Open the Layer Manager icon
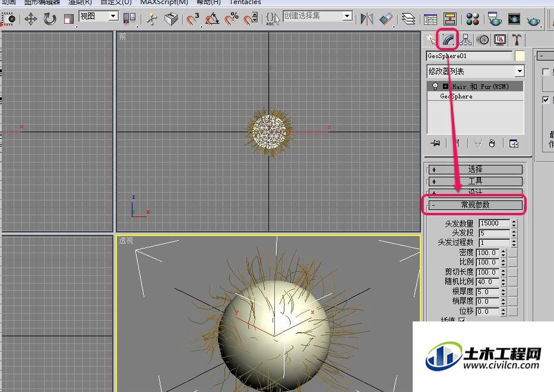 pyautogui.click(x=409, y=19)
